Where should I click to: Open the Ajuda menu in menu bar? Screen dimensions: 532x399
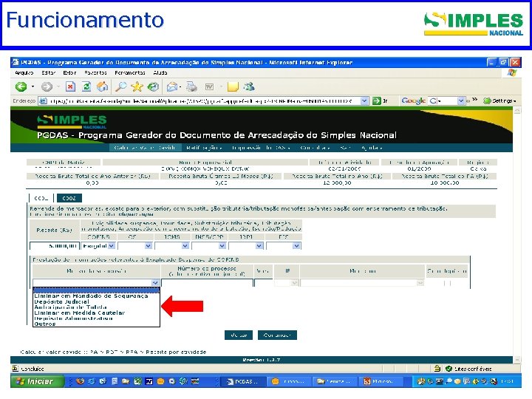pos(160,72)
